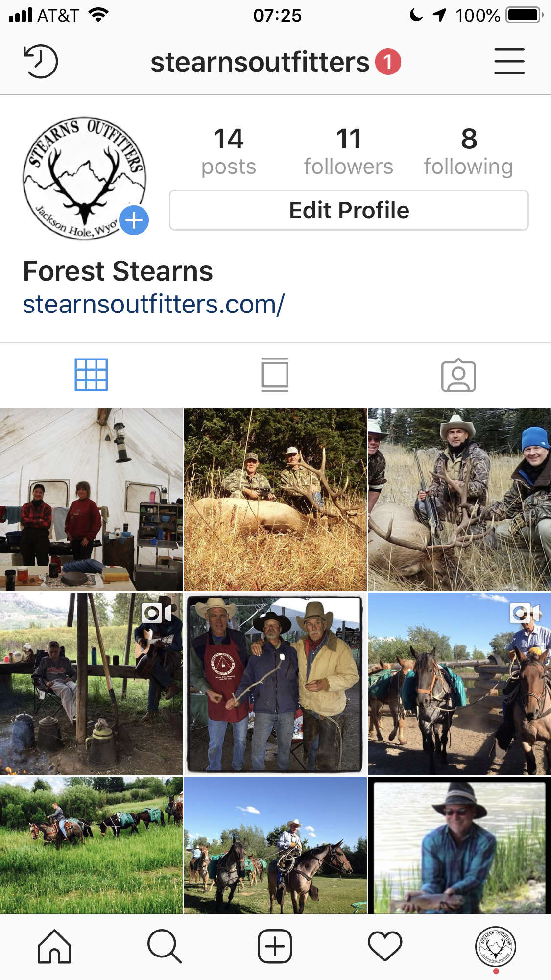View the 8 following list
Screen dimensions: 551x980
tap(468, 151)
